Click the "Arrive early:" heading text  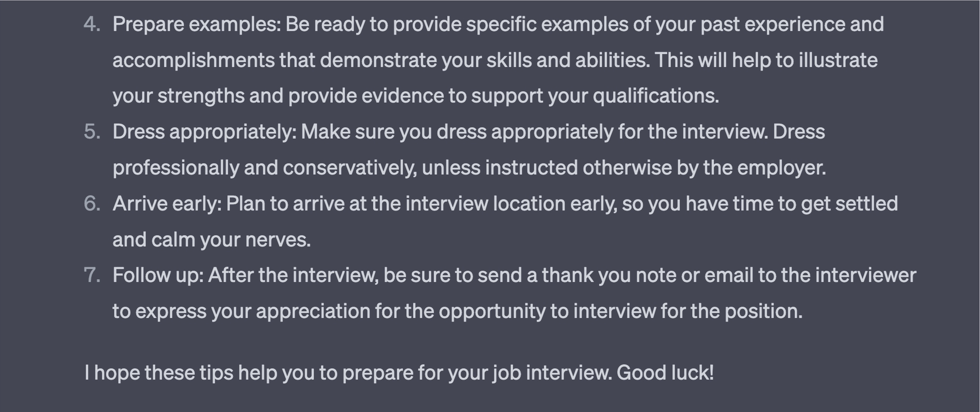point(167,204)
